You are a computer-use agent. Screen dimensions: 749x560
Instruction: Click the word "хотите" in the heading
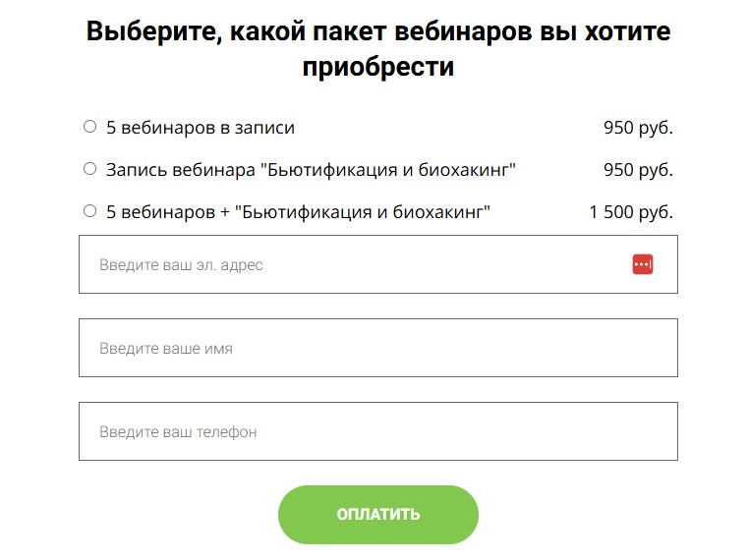[x=628, y=31]
